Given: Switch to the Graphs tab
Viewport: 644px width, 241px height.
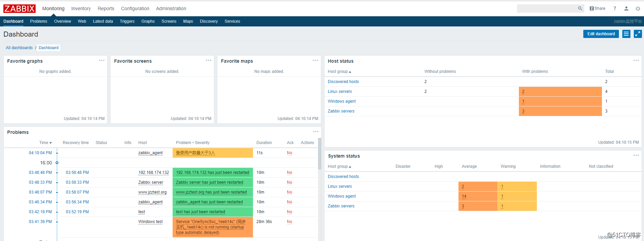Looking at the screenshot, I should pyautogui.click(x=148, y=21).
